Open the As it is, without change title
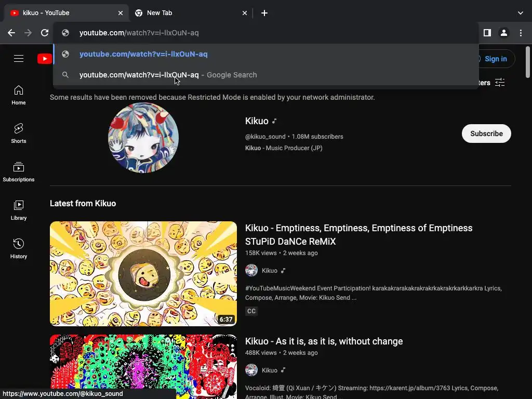Screen dimensions: 532x399 [324, 341]
